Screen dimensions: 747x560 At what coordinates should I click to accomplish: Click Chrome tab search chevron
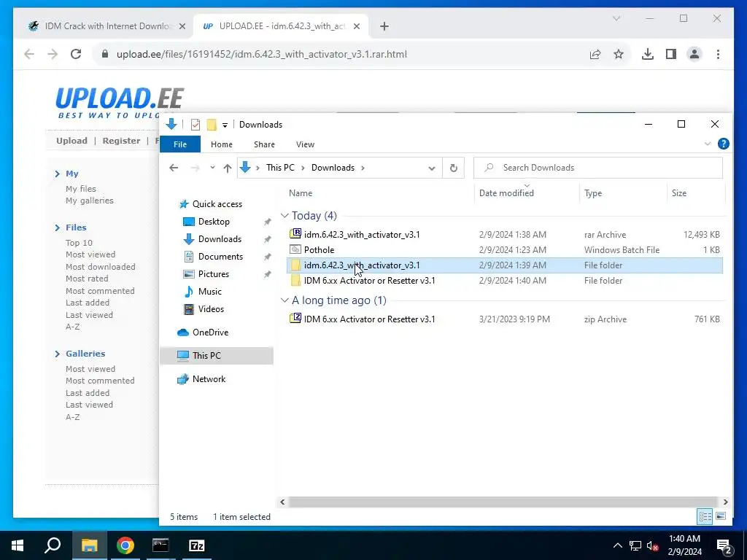616,18
